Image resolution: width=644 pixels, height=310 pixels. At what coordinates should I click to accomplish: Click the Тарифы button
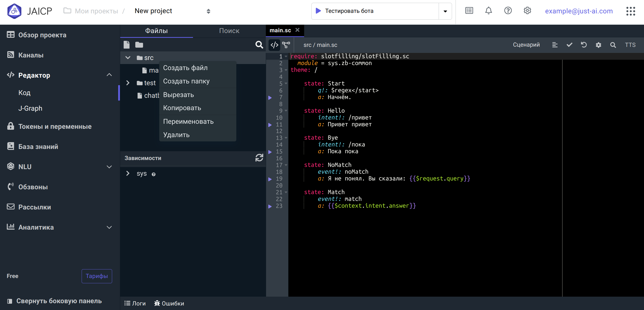point(97,276)
